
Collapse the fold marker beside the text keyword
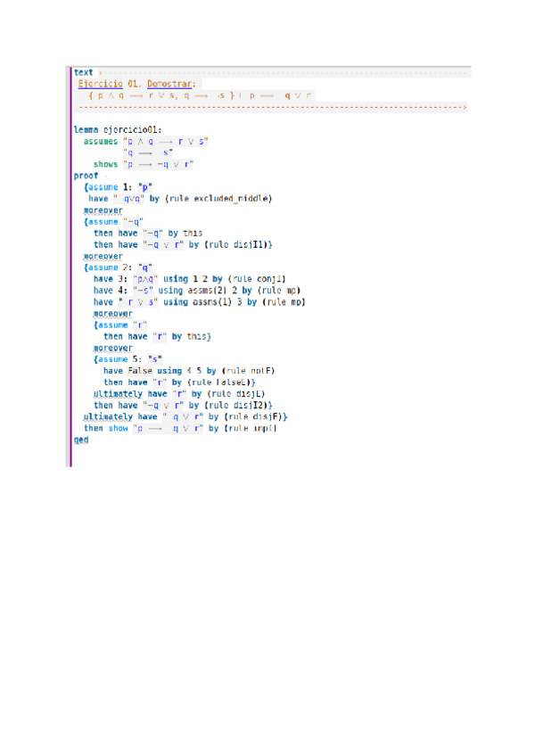pyautogui.click(x=100, y=72)
